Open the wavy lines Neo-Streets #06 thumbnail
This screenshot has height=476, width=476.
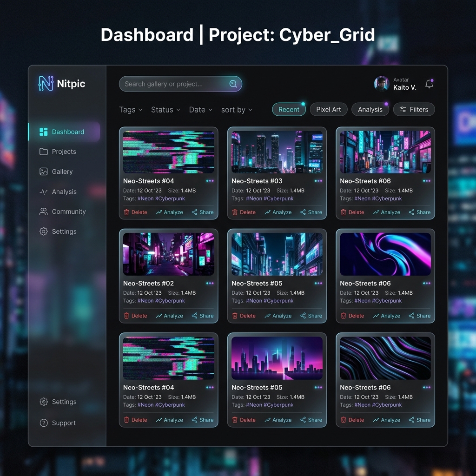click(x=385, y=358)
